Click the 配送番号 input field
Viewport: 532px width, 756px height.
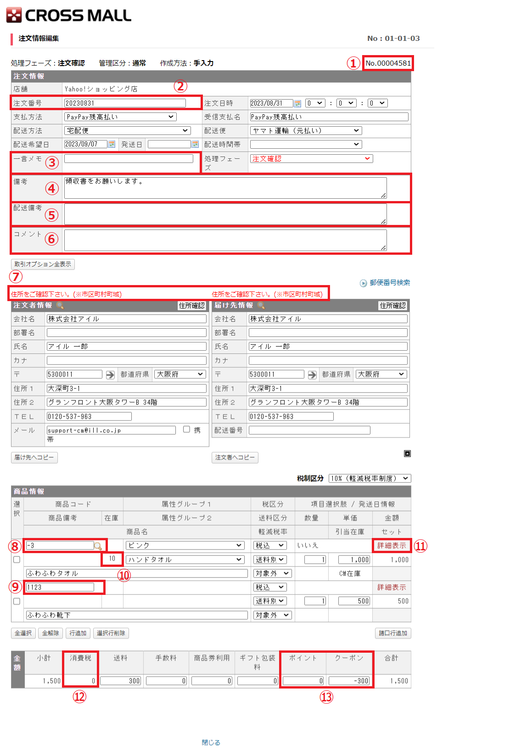(309, 430)
